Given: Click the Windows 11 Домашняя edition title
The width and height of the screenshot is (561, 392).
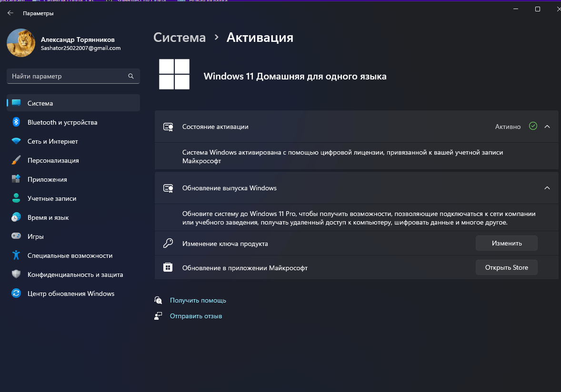Looking at the screenshot, I should pyautogui.click(x=295, y=76).
